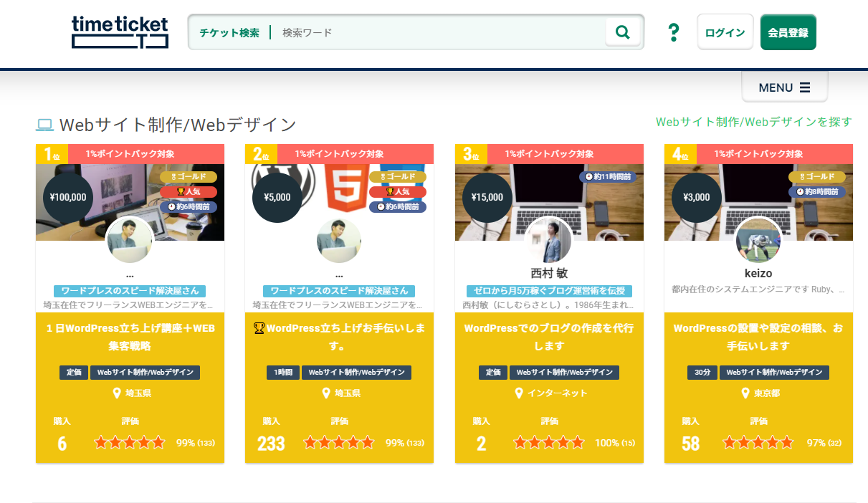The height and width of the screenshot is (503, 868).
Task: Open the green question mark help icon
Action: click(672, 32)
